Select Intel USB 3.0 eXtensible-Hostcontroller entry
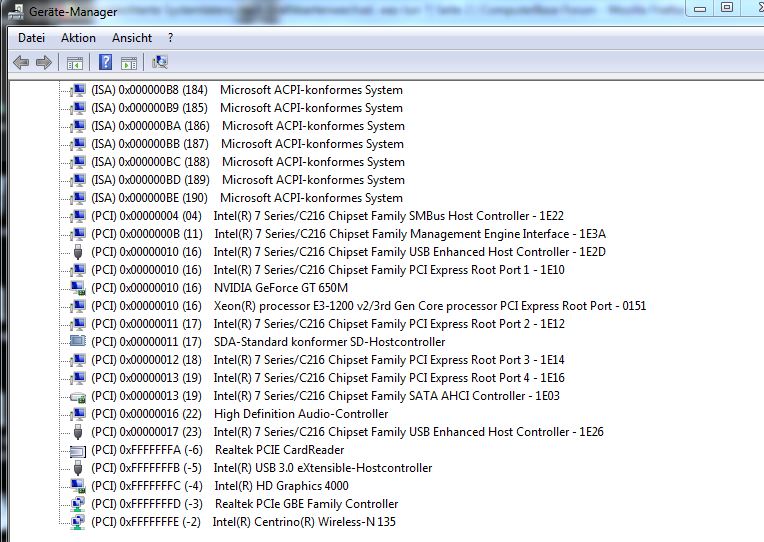The image size is (764, 542). tap(262, 468)
